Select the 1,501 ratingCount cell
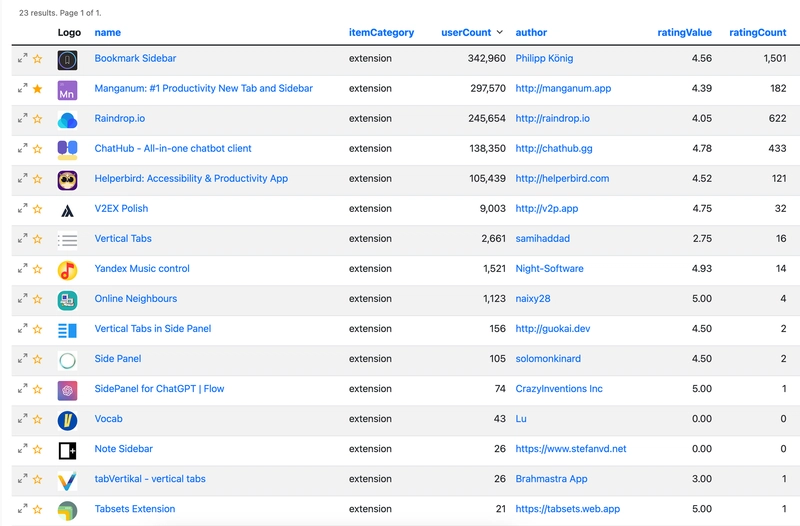The width and height of the screenshot is (800, 526). (774, 58)
